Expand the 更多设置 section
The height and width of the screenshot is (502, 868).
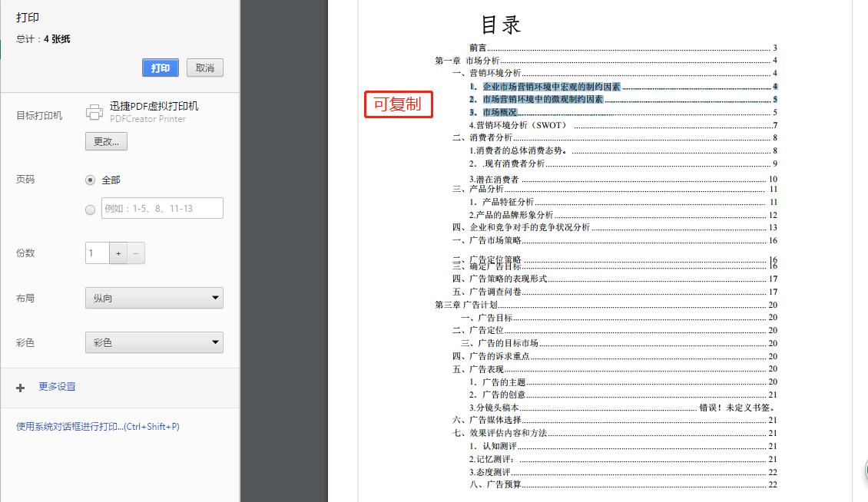55,387
